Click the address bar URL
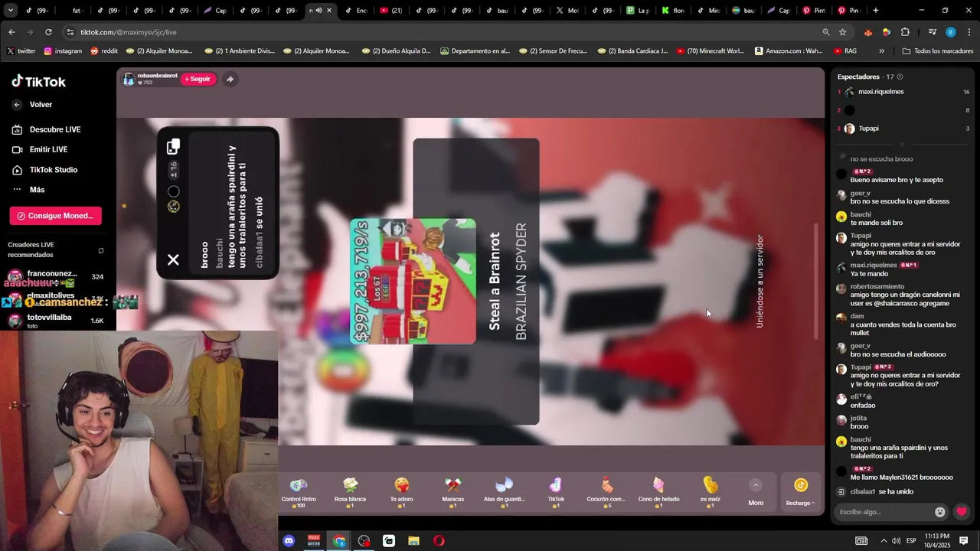980x551 pixels. (x=128, y=32)
